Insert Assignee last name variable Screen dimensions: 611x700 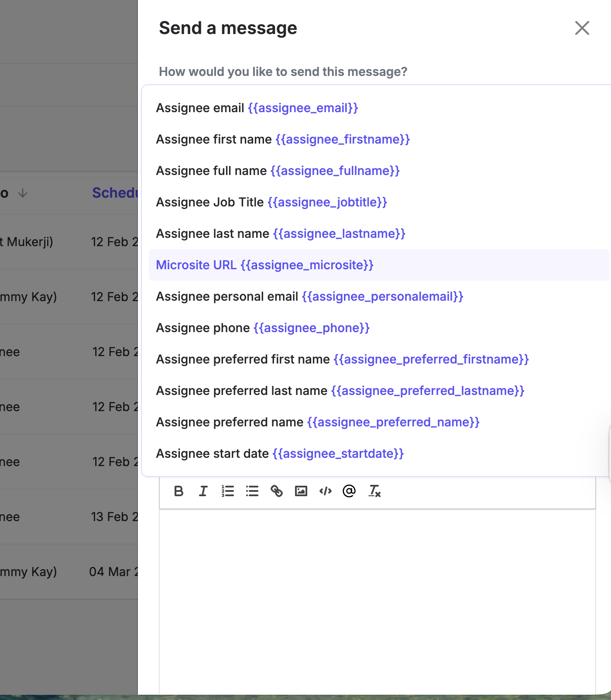(x=379, y=233)
